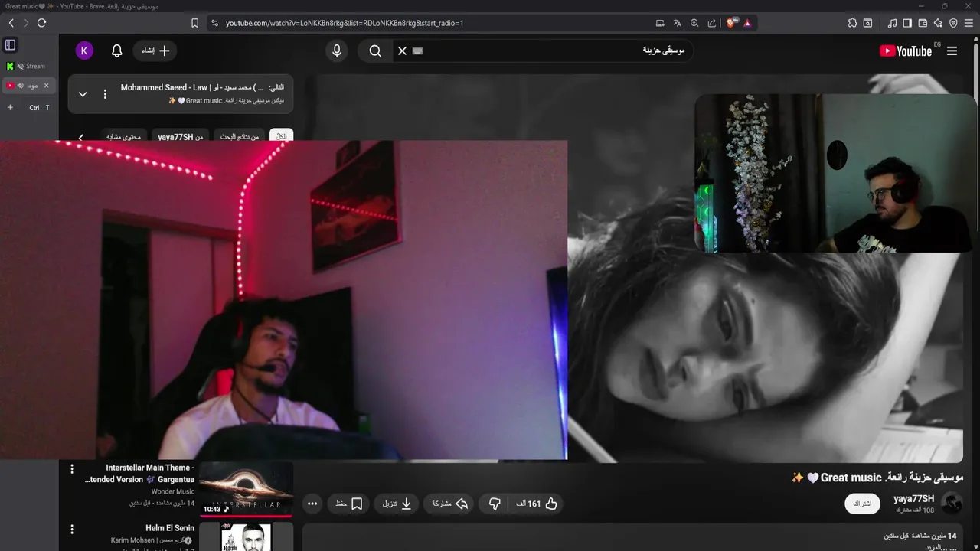
Task: Open Interstellar video thumbnail
Action: point(246,490)
